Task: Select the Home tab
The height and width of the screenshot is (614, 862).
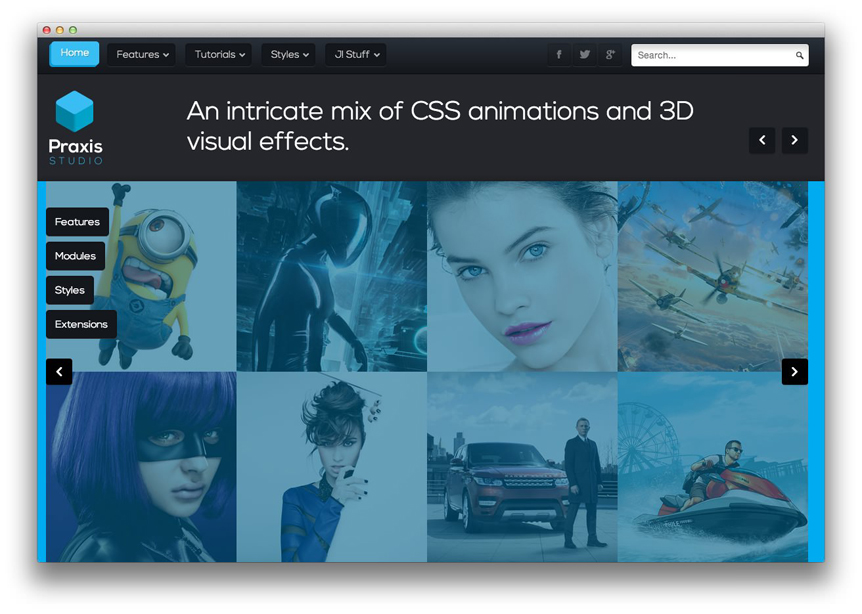Action: [x=74, y=53]
